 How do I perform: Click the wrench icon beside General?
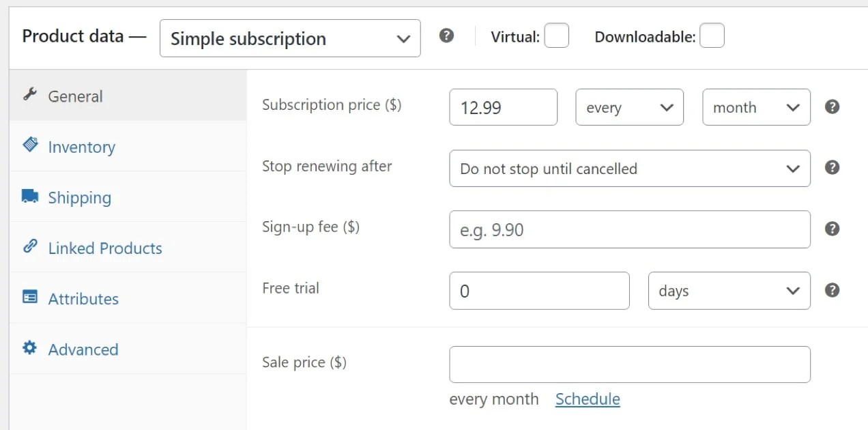[29, 96]
